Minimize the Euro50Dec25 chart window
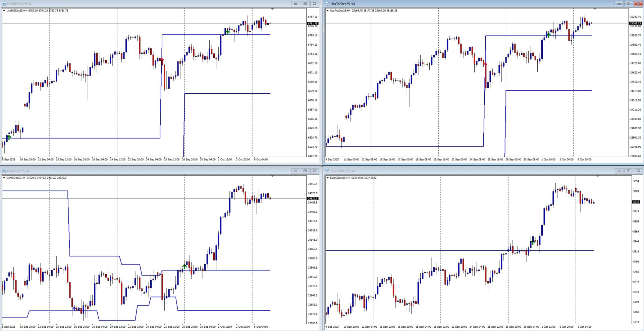The width and height of the screenshot is (644, 331). [619, 171]
